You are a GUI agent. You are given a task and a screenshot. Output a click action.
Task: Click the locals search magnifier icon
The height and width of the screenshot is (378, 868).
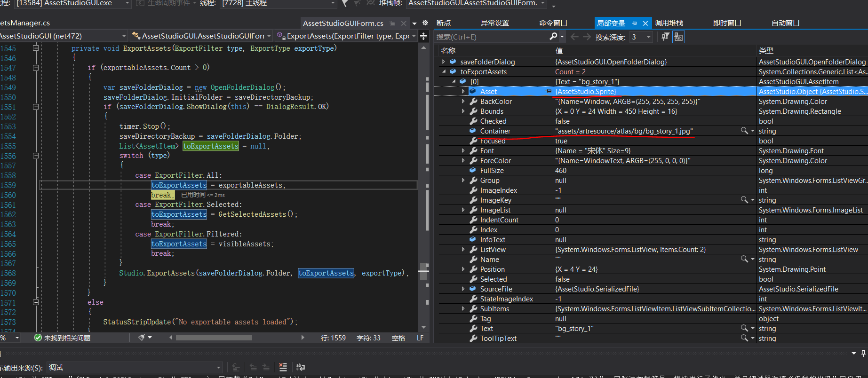pos(554,37)
